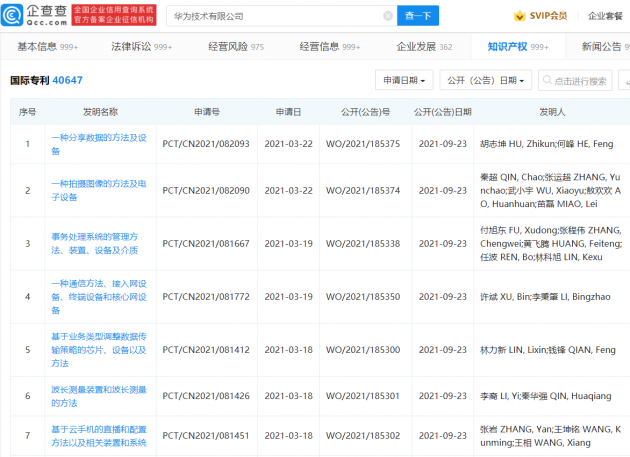The width and height of the screenshot is (630, 457).
Task: Open the 事务处理系统的管理方法 patent link
Action: tap(98, 243)
